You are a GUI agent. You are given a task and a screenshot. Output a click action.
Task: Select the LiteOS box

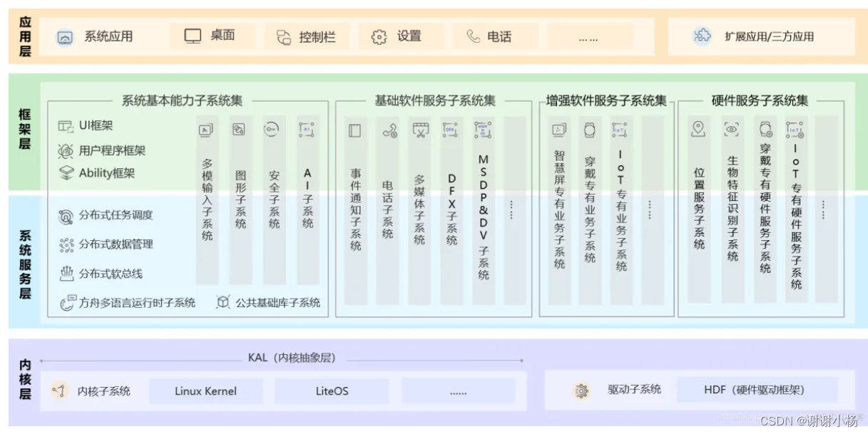pos(332,391)
